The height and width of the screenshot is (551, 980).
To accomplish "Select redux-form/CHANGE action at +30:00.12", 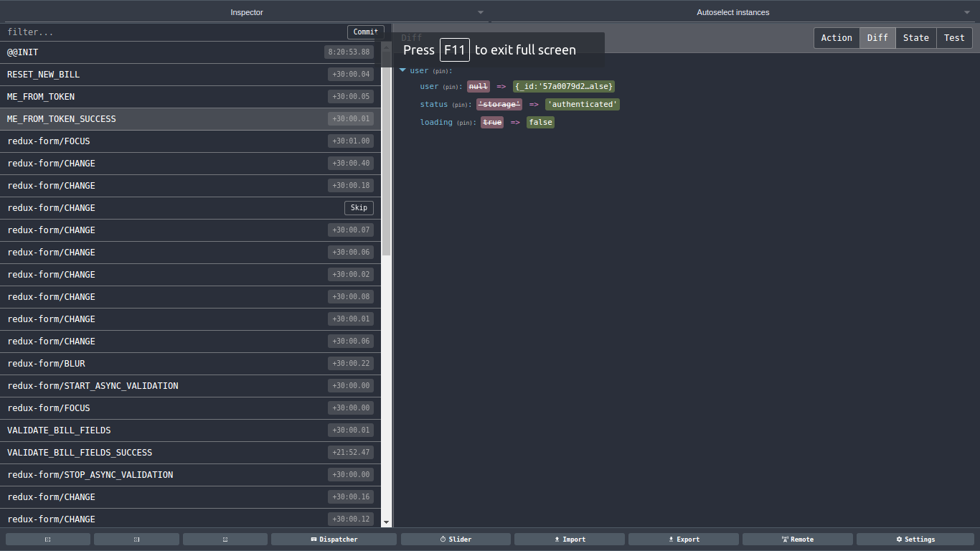I will click(x=190, y=519).
